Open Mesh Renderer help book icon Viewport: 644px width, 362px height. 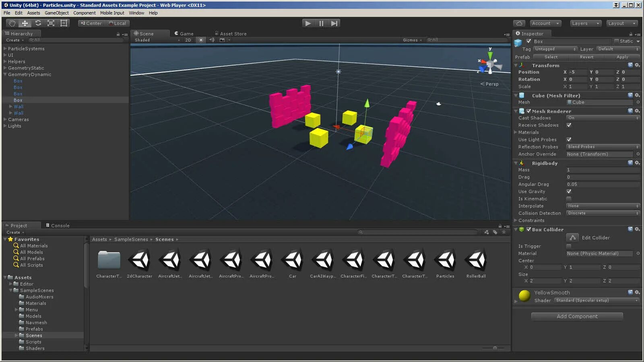click(630, 111)
